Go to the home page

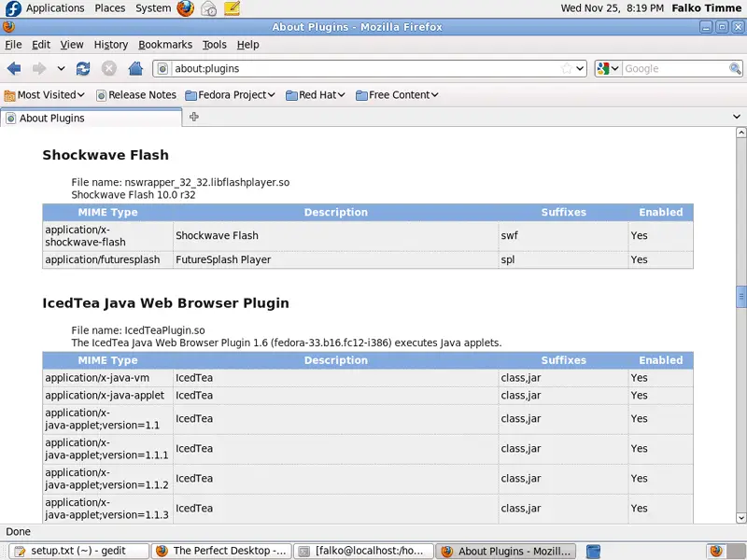click(135, 68)
